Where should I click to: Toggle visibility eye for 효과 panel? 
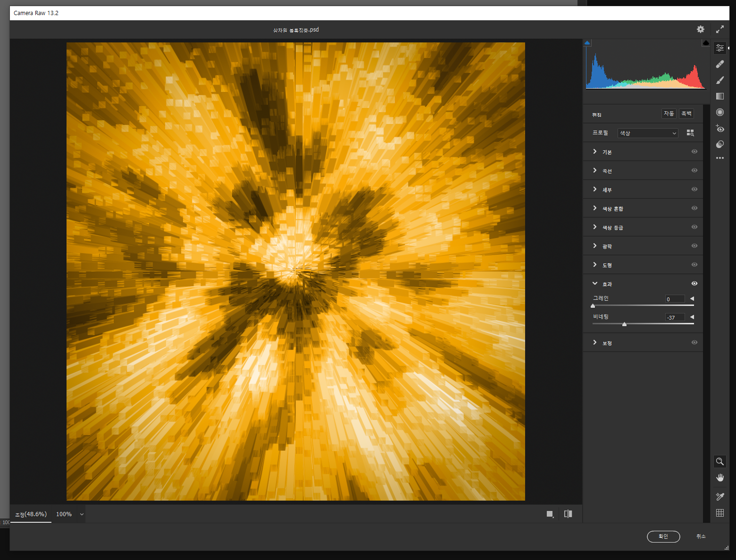(x=694, y=283)
